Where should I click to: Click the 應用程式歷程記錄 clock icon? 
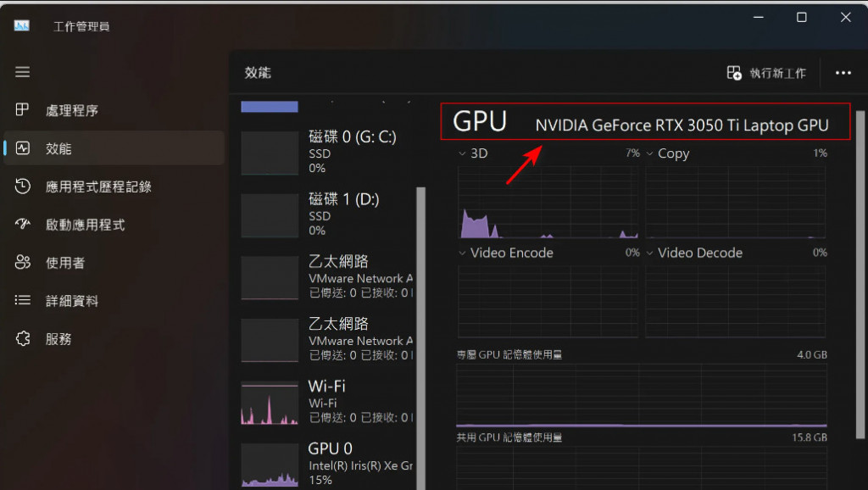click(x=22, y=186)
